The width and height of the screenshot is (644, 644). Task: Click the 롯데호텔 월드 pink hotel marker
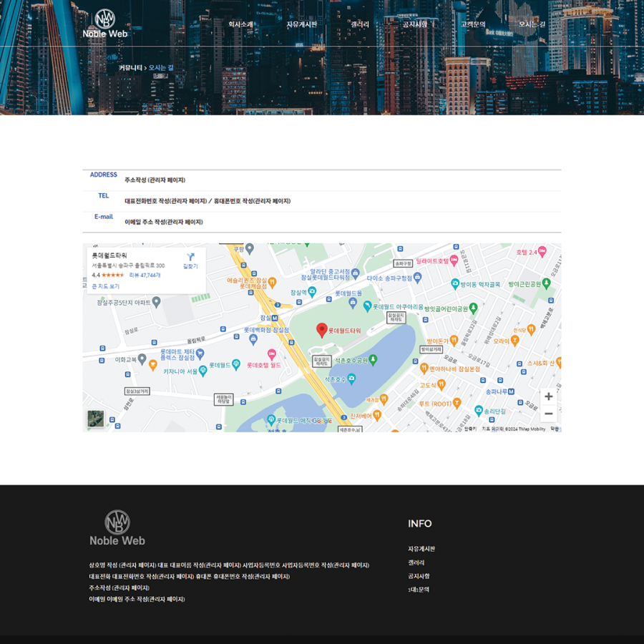click(x=272, y=354)
